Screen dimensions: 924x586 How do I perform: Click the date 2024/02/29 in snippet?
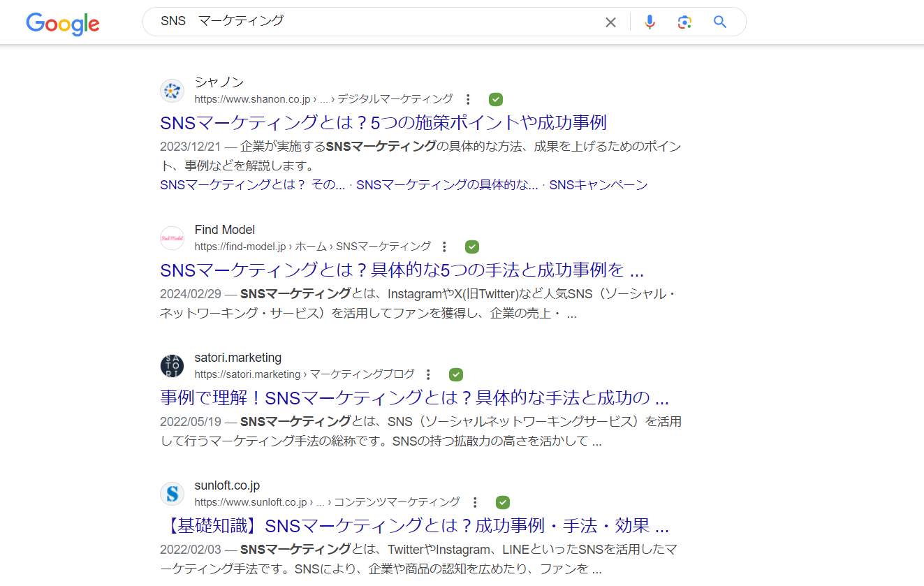pyautogui.click(x=190, y=293)
